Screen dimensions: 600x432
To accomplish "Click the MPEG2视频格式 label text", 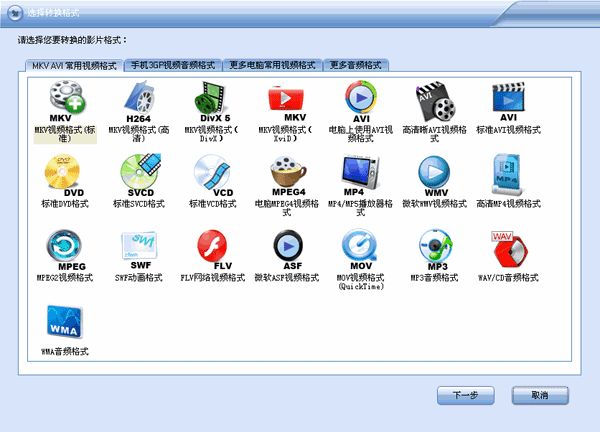I will [65, 277].
